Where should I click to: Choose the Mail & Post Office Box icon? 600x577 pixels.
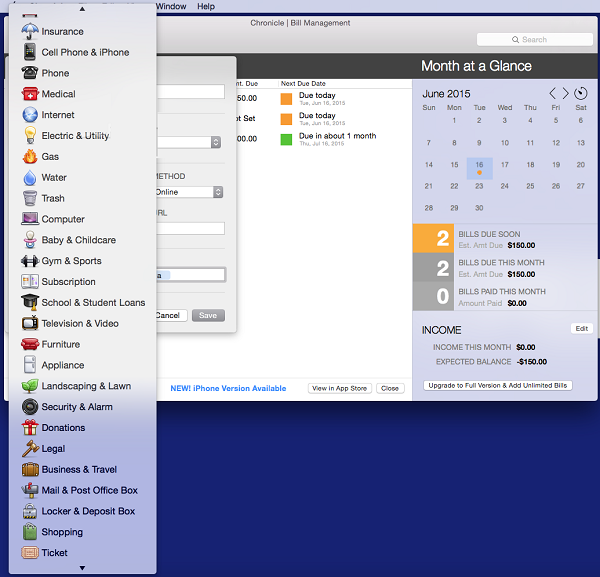[30, 490]
